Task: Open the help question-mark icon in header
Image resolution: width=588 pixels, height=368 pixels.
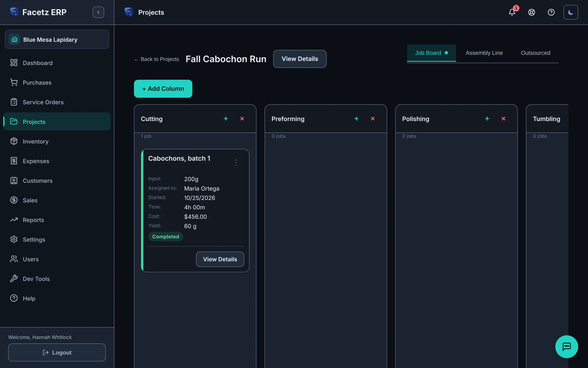Action: pyautogui.click(x=551, y=12)
